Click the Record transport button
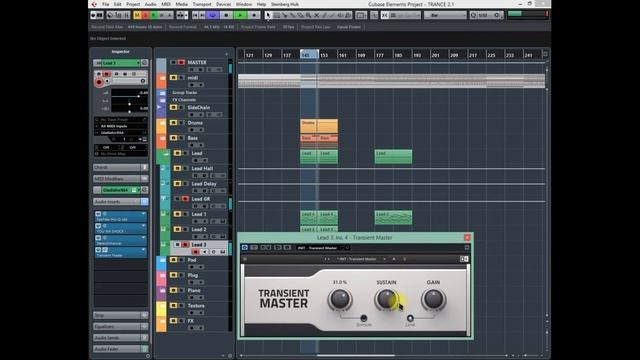This screenshot has height=360, width=640. [254, 15]
